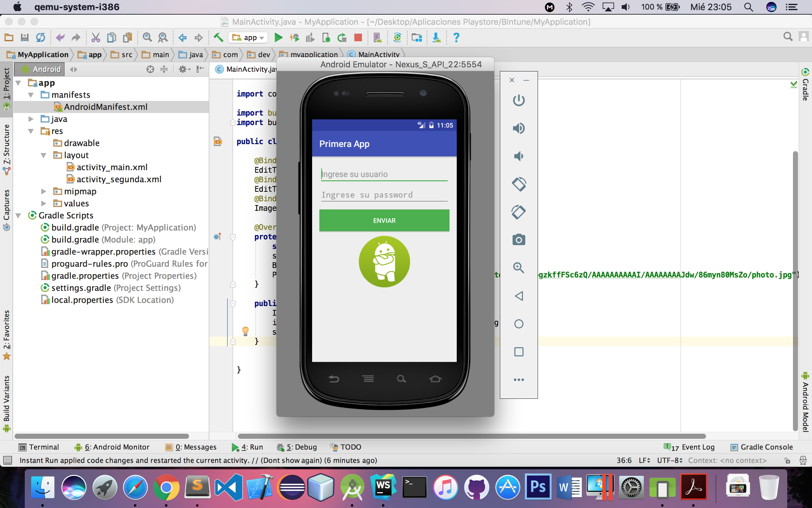Collapse Gradle Scripts node
This screenshot has width=812, height=508.
(x=18, y=215)
